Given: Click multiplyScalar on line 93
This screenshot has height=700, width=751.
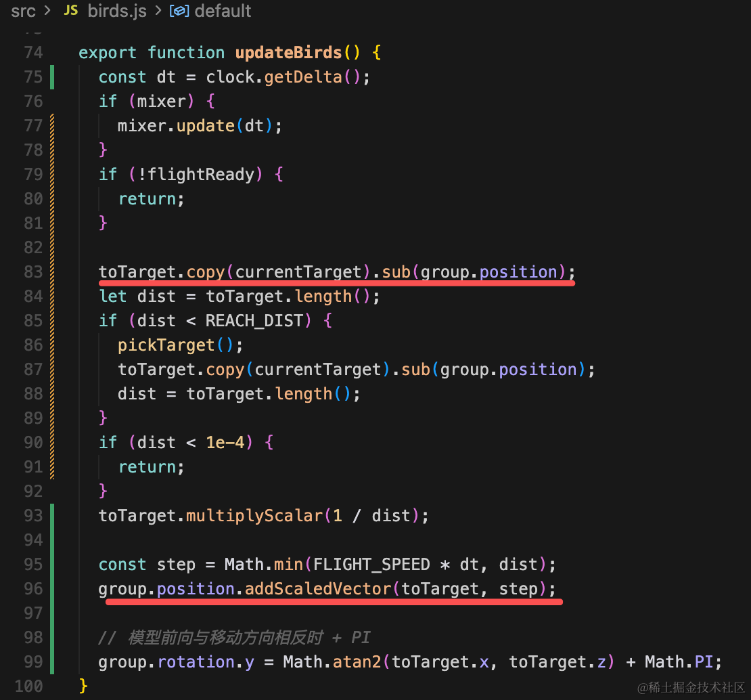Looking at the screenshot, I should 254,516.
